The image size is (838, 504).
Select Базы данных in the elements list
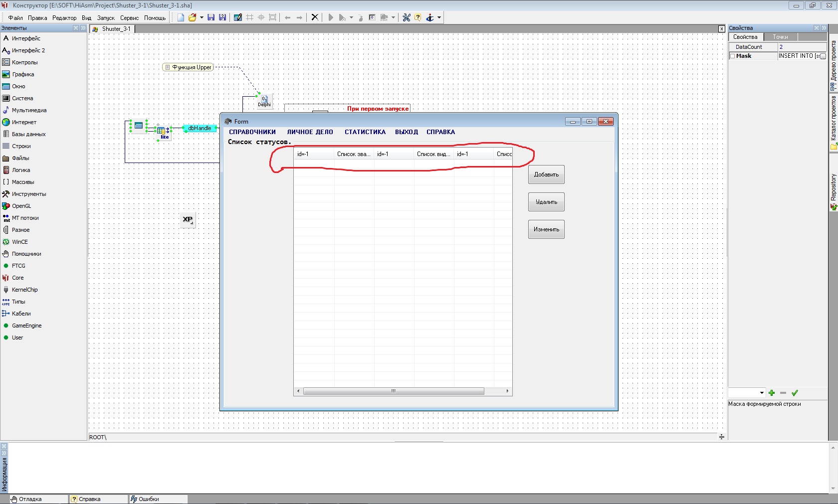pos(28,134)
